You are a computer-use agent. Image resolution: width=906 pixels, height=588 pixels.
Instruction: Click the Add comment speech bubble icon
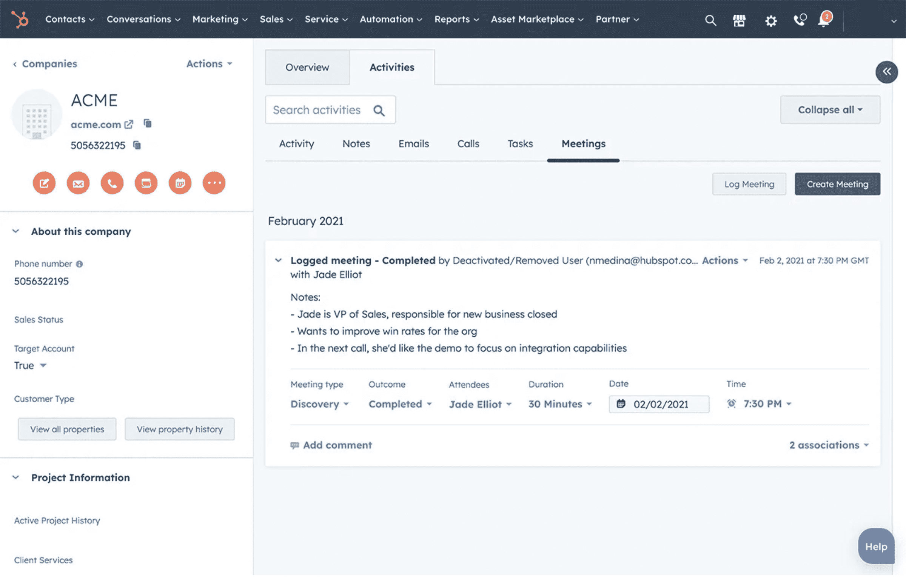point(294,445)
